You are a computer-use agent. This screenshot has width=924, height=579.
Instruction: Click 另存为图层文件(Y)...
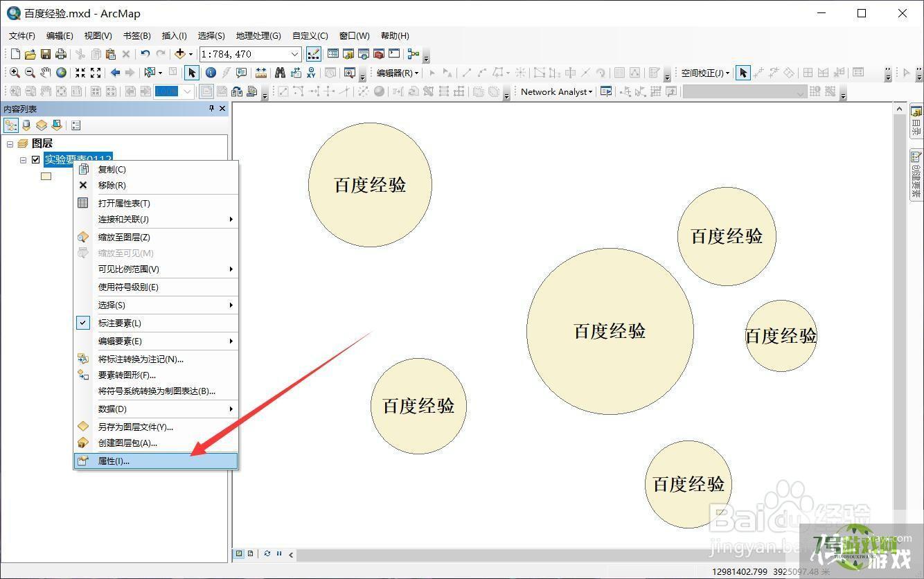tap(156, 427)
